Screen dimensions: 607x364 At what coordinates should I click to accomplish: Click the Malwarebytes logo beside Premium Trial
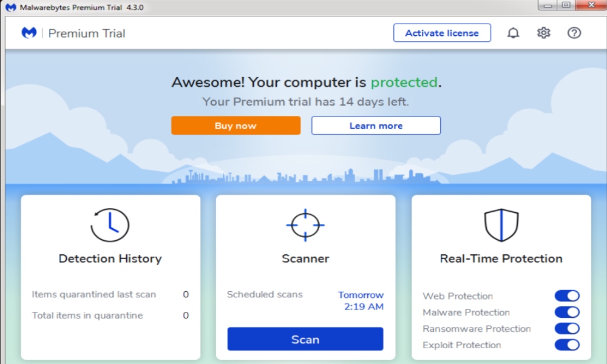[x=29, y=33]
